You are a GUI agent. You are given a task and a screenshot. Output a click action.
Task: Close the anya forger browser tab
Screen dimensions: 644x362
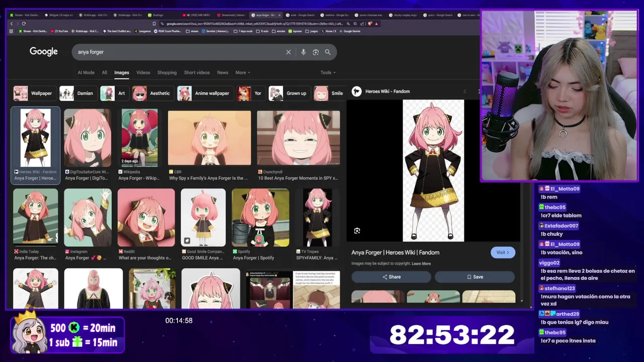279,15
